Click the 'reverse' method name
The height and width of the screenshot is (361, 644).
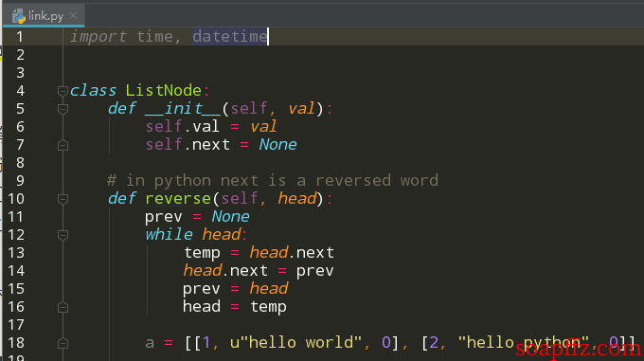[178, 199]
